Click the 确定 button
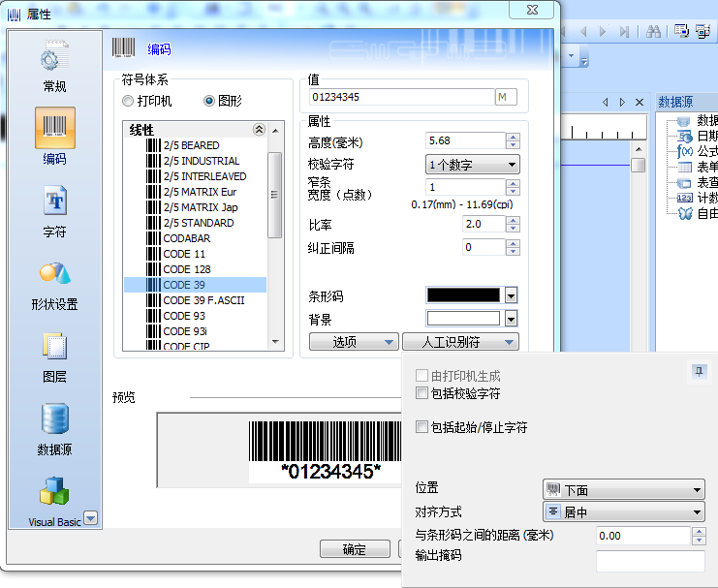 (355, 548)
